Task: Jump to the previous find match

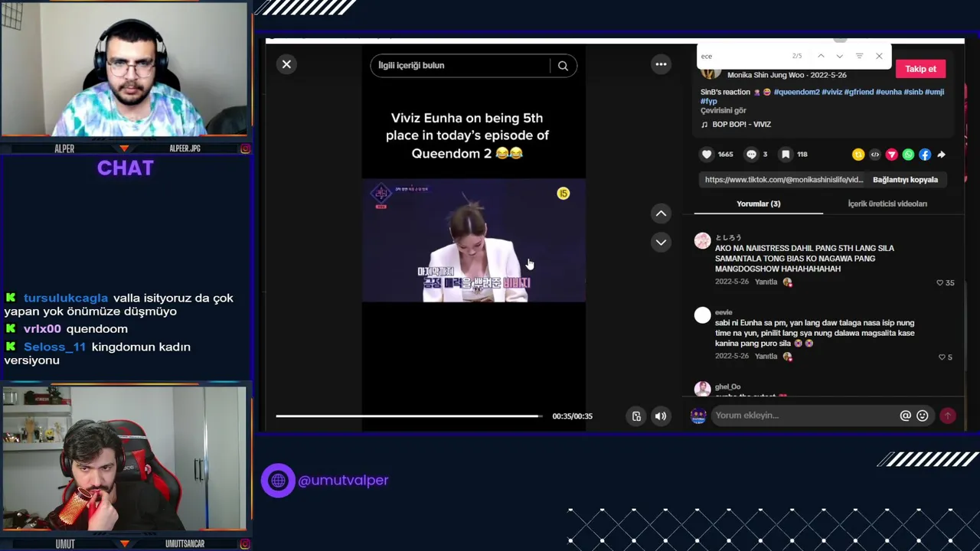Action: tap(821, 56)
